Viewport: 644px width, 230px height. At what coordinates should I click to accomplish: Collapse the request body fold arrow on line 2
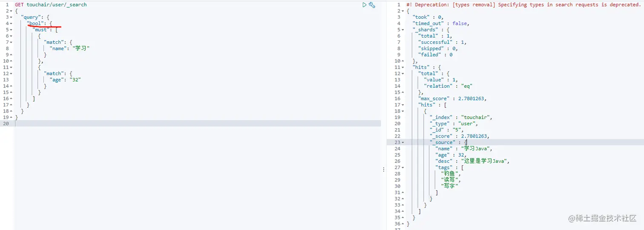[11, 11]
